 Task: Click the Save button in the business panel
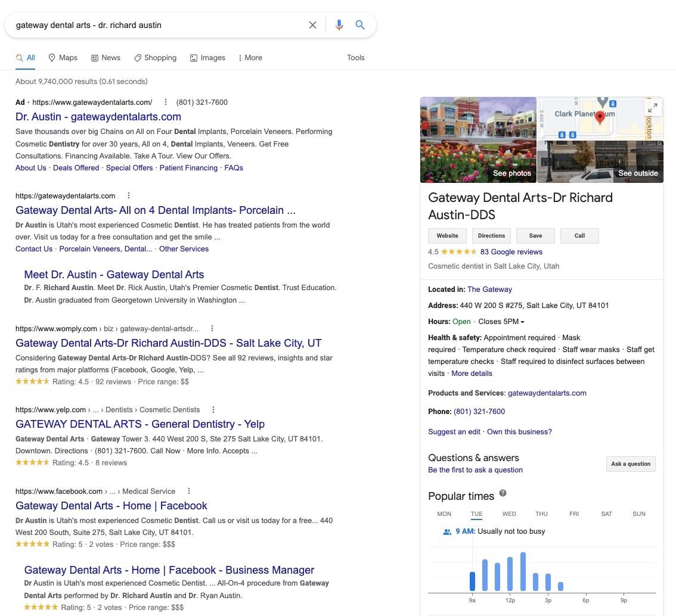pyautogui.click(x=535, y=236)
